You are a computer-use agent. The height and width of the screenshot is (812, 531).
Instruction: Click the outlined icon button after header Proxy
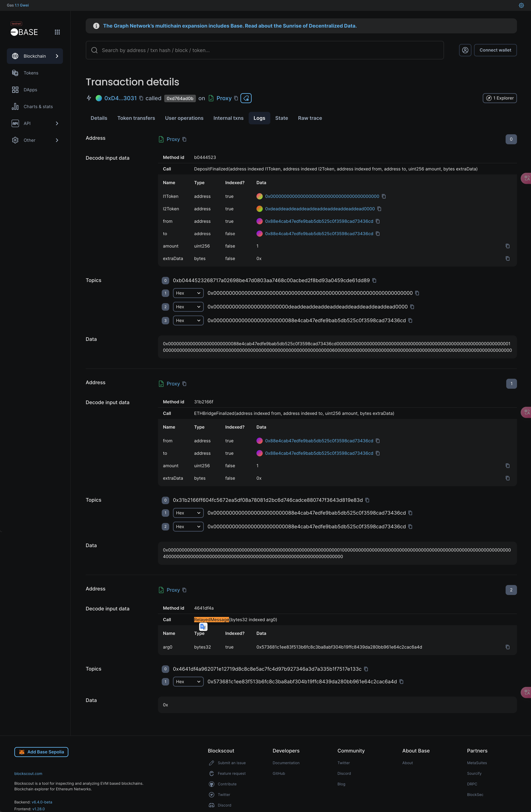[x=246, y=98]
